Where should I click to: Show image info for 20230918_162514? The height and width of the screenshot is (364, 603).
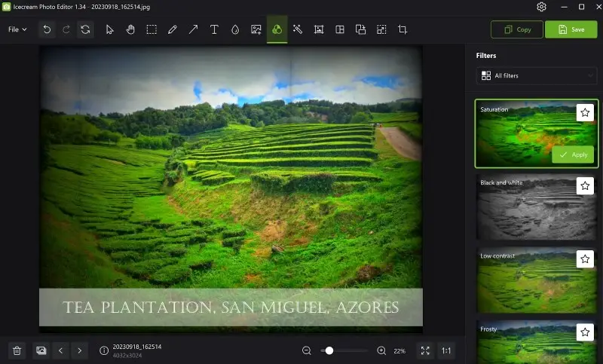pyautogui.click(x=104, y=350)
